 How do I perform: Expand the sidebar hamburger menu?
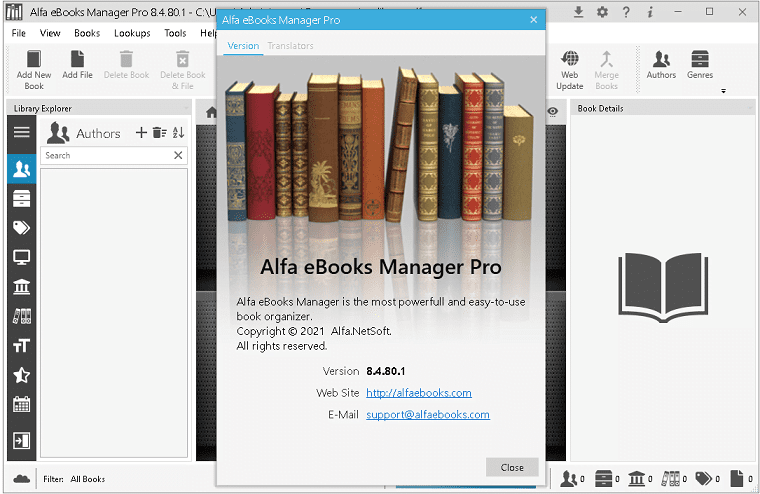21,132
